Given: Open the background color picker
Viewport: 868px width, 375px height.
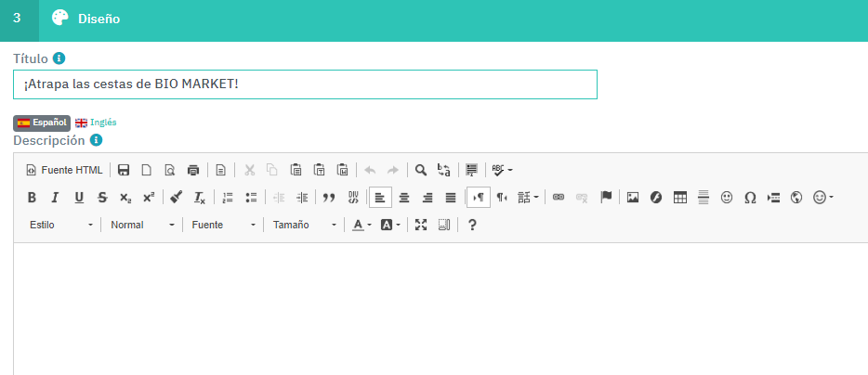Looking at the screenshot, I should 390,226.
